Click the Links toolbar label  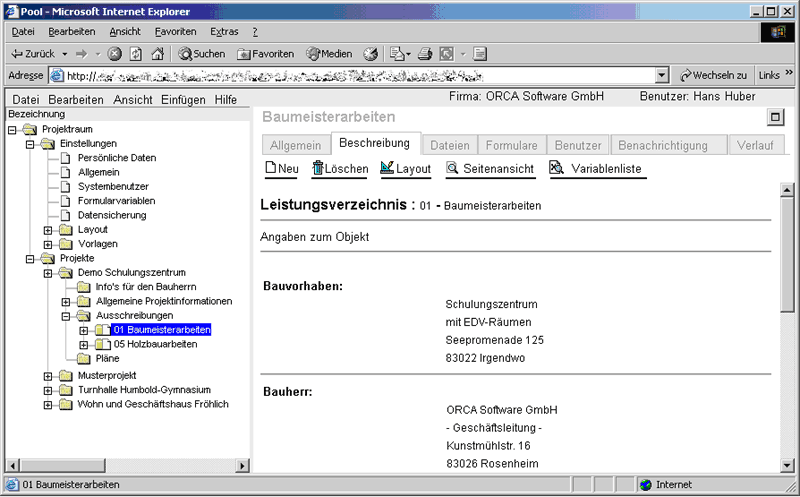pyautogui.click(x=769, y=76)
